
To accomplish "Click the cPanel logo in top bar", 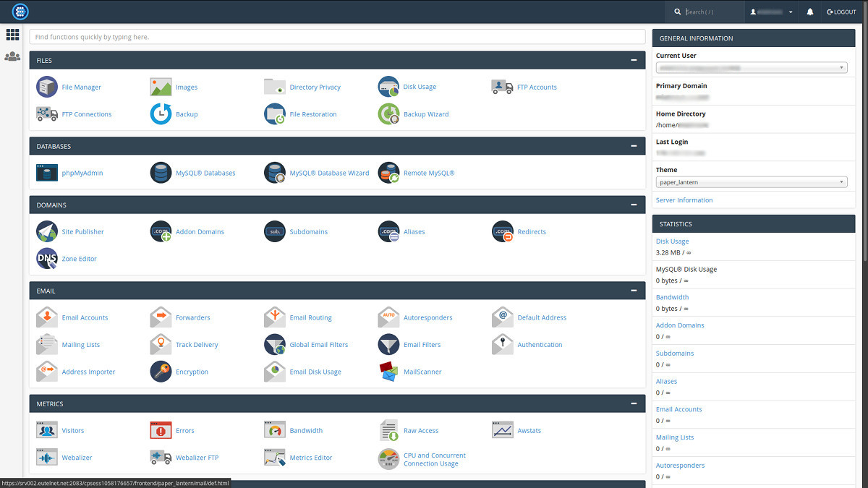I will tap(20, 12).
